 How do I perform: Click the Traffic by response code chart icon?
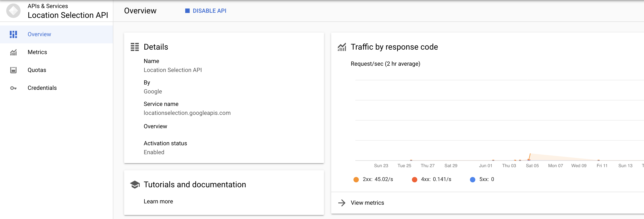click(342, 47)
